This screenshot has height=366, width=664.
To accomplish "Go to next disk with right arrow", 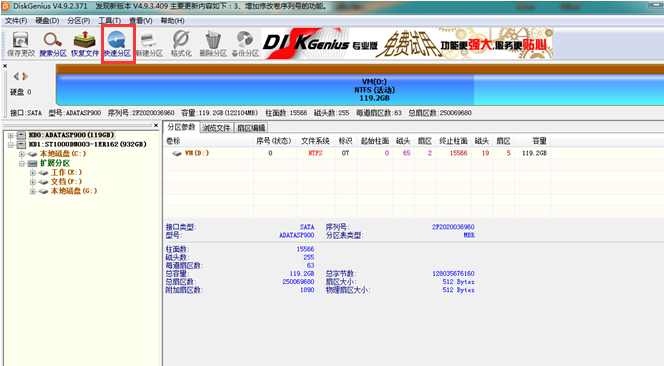I will (25, 76).
